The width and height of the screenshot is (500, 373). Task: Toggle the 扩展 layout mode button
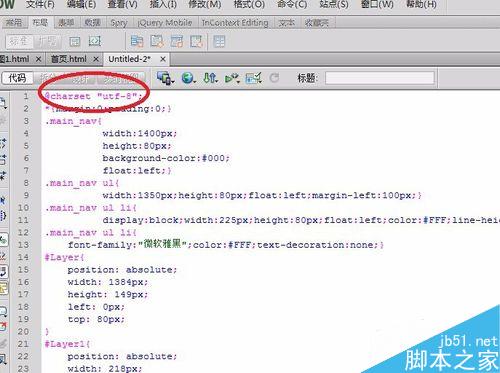pos(47,41)
